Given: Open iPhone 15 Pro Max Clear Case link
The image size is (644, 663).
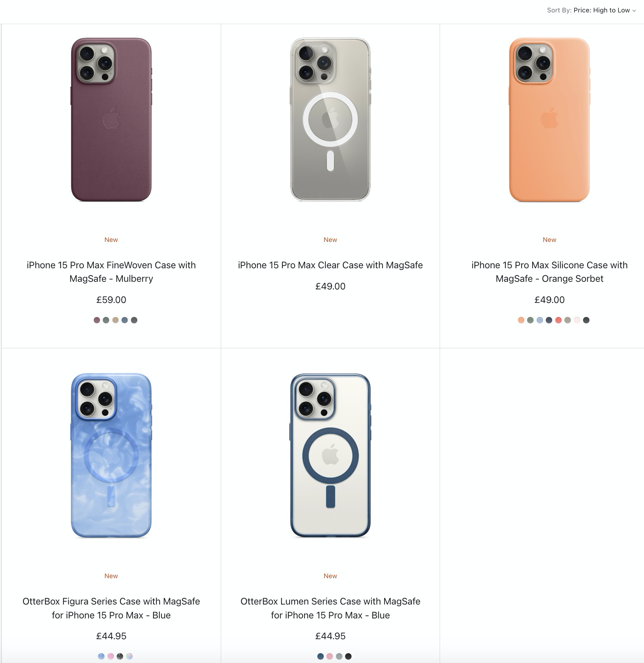Looking at the screenshot, I should pyautogui.click(x=330, y=265).
